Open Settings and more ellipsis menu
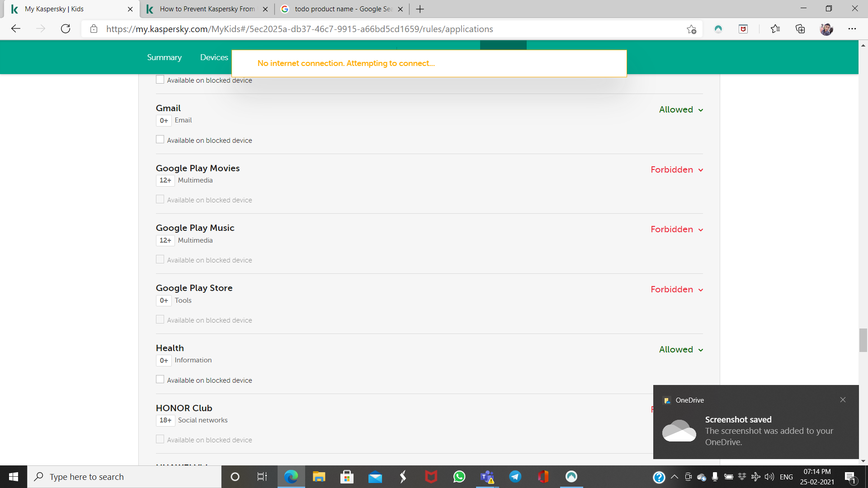The width and height of the screenshot is (868, 488). pyautogui.click(x=852, y=29)
